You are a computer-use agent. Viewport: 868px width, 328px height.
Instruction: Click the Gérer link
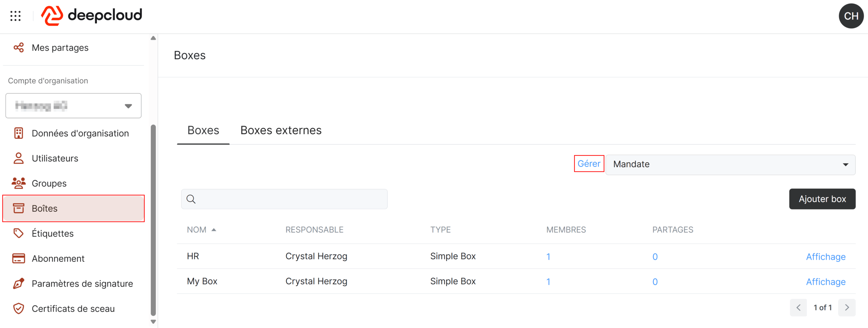coord(589,164)
